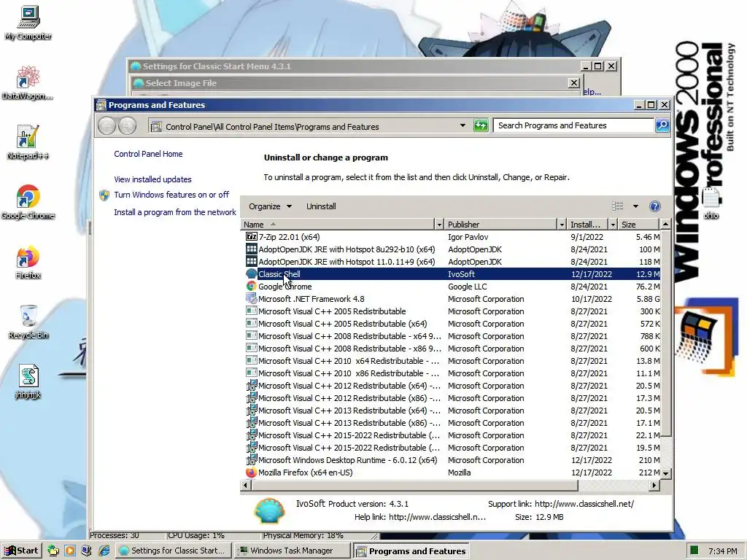This screenshot has height=560, width=747.
Task: Click the Internet Explorer quick launch icon
Action: (x=104, y=551)
